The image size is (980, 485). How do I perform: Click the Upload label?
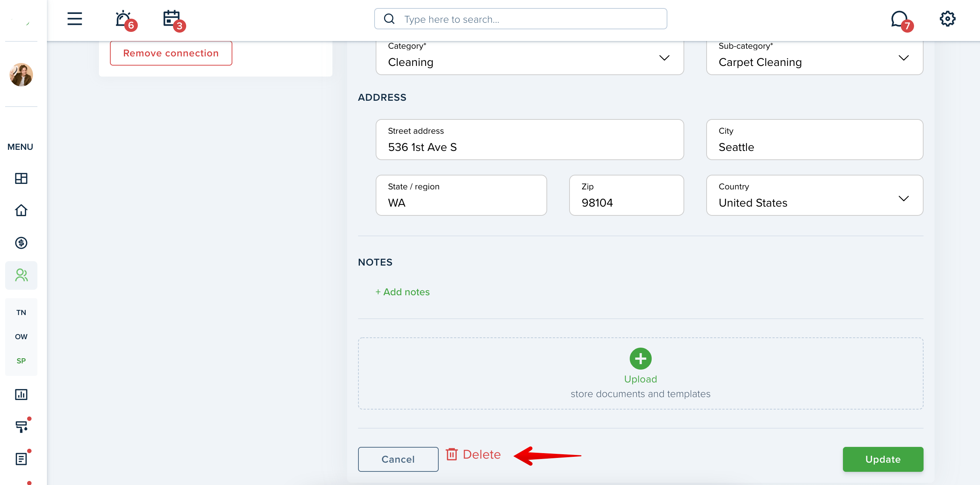pyautogui.click(x=640, y=379)
